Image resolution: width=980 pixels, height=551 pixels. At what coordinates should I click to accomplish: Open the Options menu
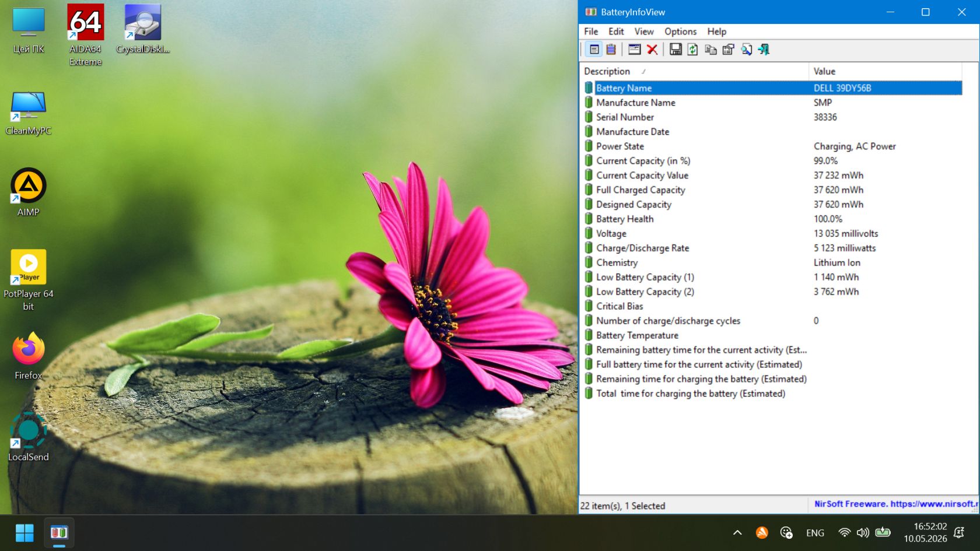coord(680,31)
